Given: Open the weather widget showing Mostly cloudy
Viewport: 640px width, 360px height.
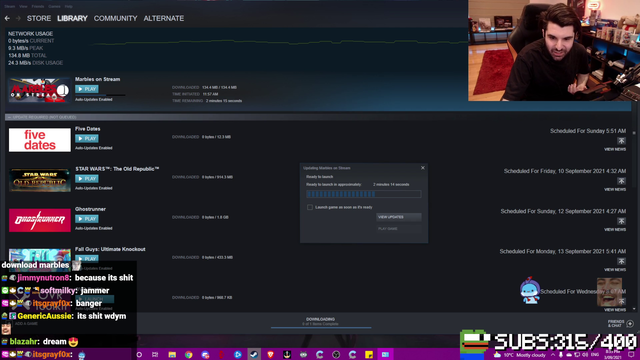Looking at the screenshot, I should coord(519,355).
